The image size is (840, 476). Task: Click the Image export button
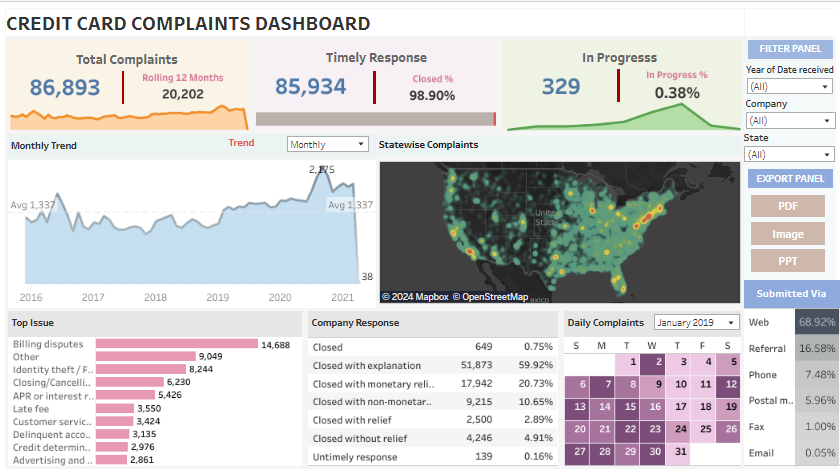point(789,234)
